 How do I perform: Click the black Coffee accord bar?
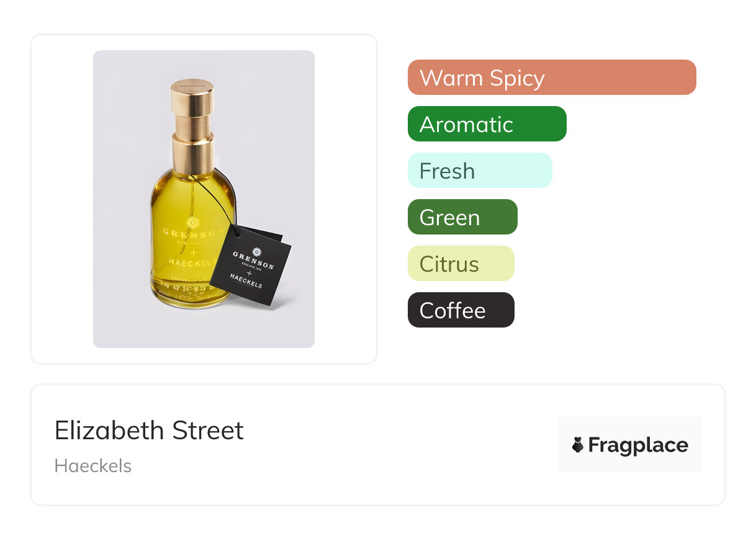coord(461,310)
